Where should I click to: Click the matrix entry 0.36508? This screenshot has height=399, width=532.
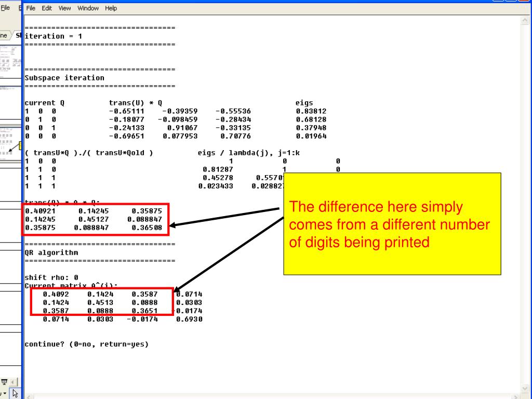[147, 228]
